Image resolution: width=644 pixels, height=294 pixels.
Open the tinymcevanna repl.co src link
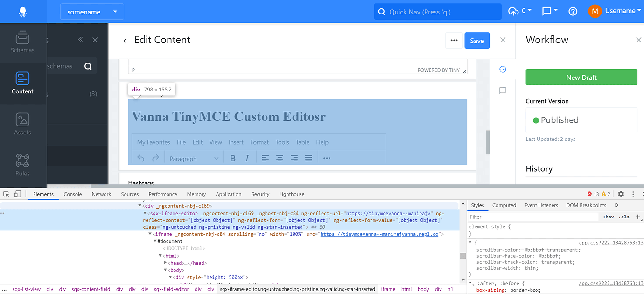[x=379, y=234]
